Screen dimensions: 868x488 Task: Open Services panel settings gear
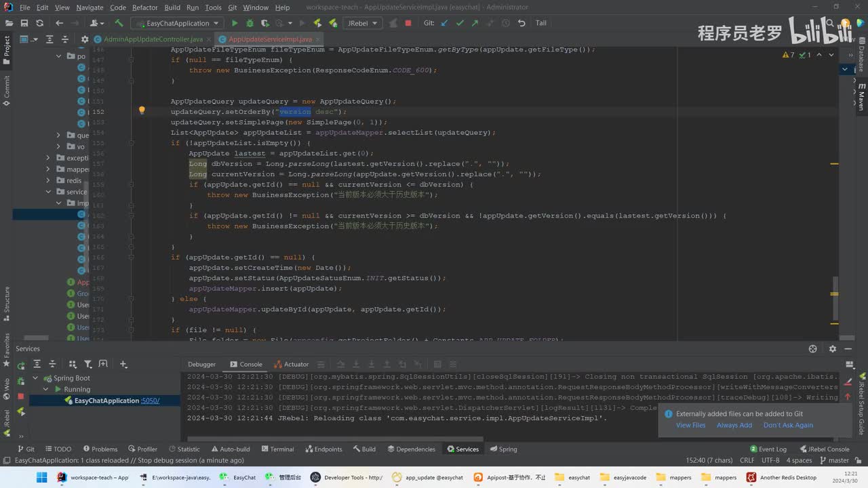point(833,348)
